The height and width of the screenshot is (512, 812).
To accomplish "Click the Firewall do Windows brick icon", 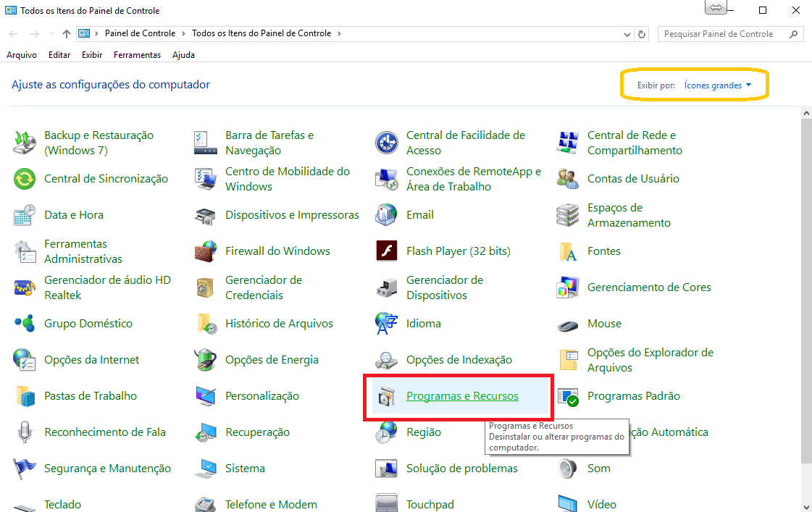I will [206, 251].
